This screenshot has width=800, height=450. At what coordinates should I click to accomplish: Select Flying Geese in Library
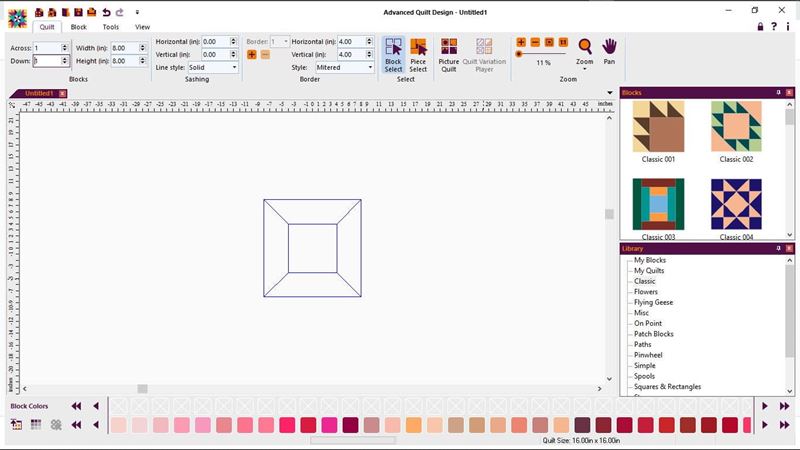[x=653, y=302]
